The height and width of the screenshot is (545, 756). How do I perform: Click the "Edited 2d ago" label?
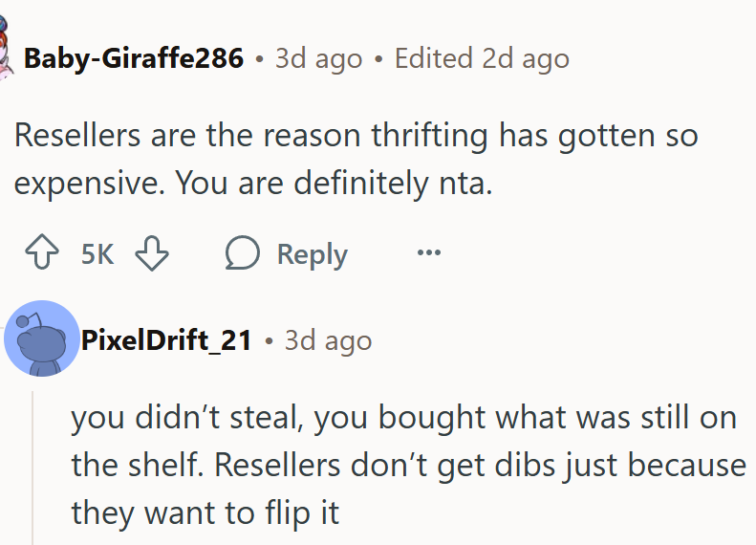click(x=482, y=58)
